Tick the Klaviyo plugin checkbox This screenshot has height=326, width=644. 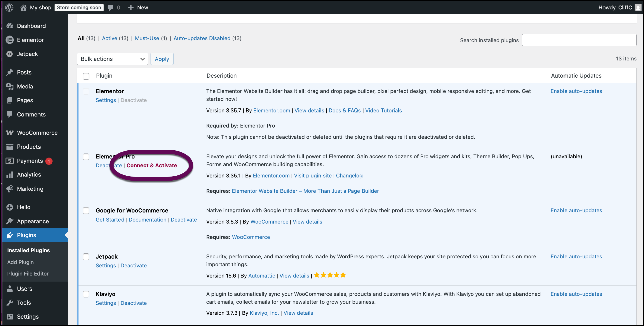coord(86,294)
